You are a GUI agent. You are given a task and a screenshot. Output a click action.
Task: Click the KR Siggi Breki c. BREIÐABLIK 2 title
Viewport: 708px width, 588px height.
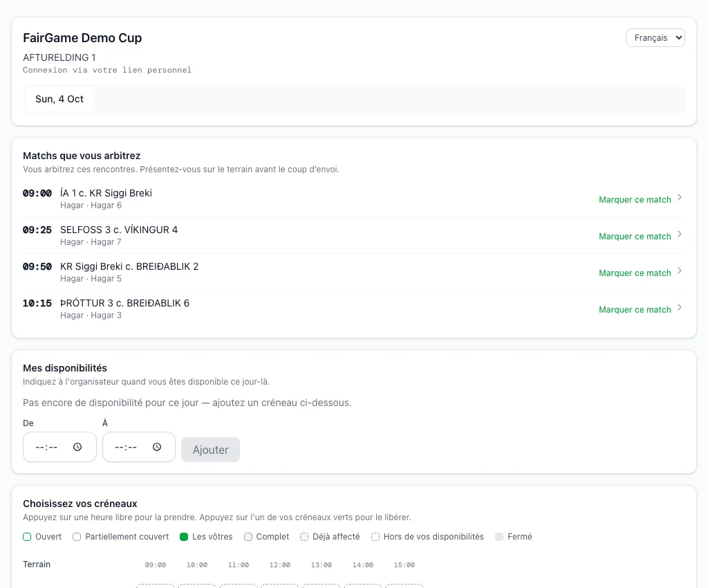pyautogui.click(x=129, y=266)
